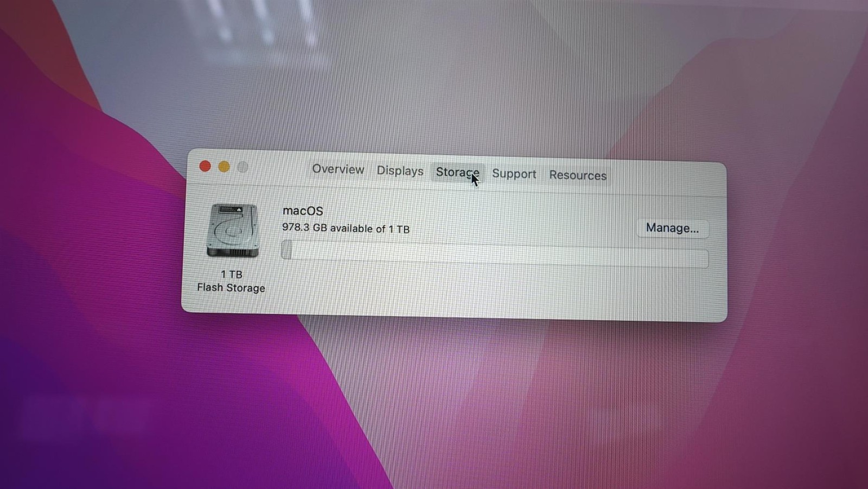The height and width of the screenshot is (489, 868).
Task: Select the Storage tab
Action: 457,173
